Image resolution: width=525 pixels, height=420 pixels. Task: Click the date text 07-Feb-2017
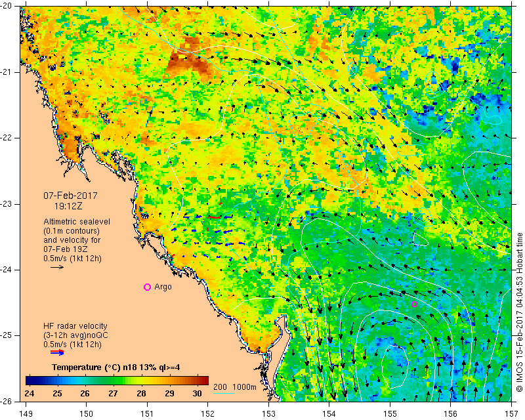(x=70, y=196)
